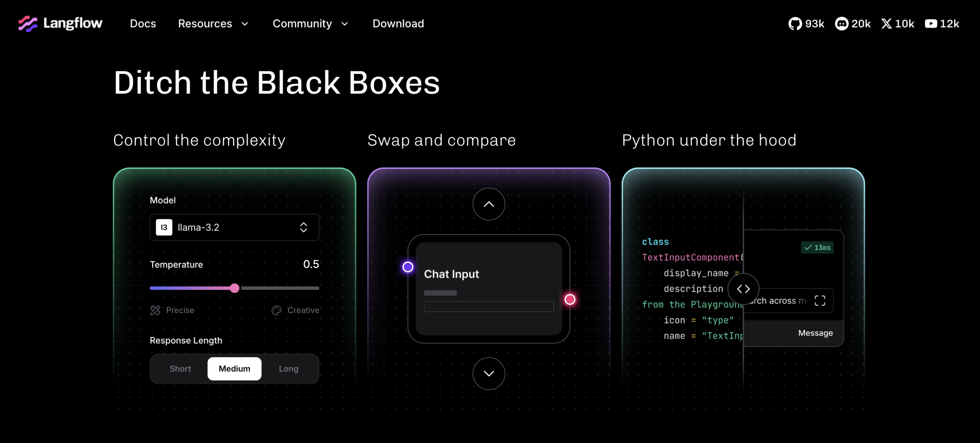Select Short response length
This screenshot has height=443, width=980.
(x=180, y=369)
